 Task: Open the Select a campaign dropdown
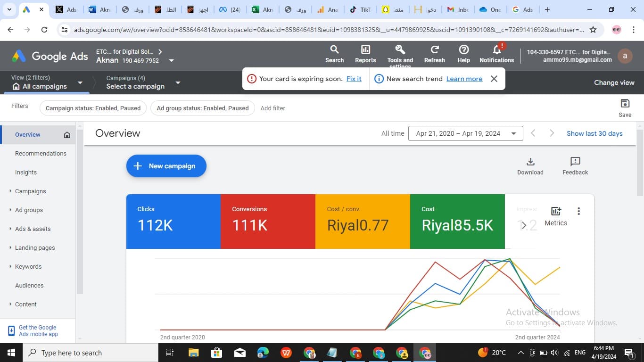click(x=178, y=82)
